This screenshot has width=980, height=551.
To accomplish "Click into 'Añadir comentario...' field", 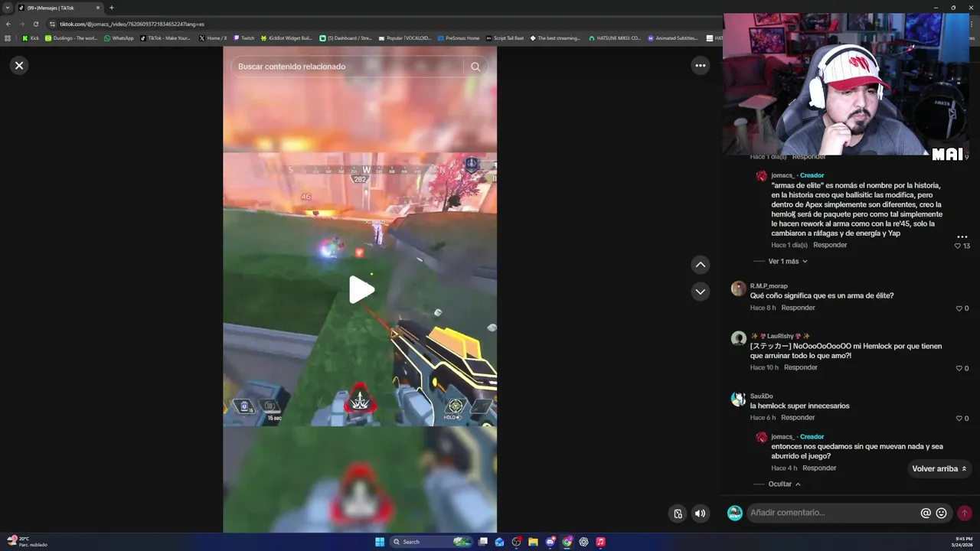I will click(833, 513).
